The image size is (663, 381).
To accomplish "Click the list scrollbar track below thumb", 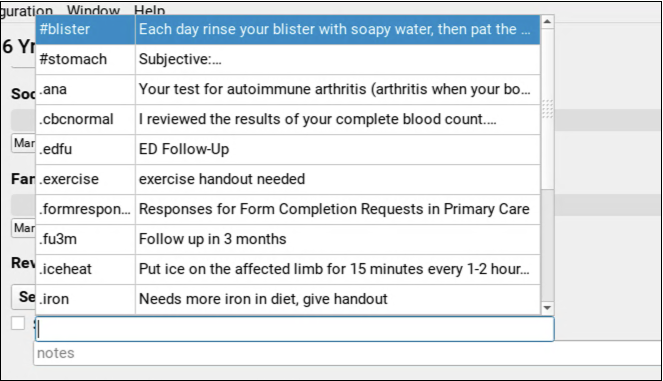I will (547, 245).
